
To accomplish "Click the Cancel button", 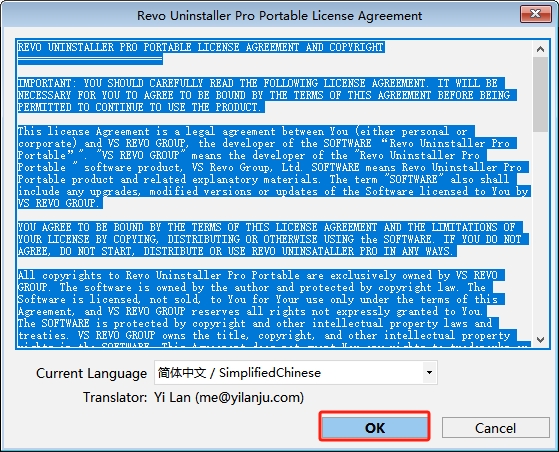I will [x=496, y=427].
